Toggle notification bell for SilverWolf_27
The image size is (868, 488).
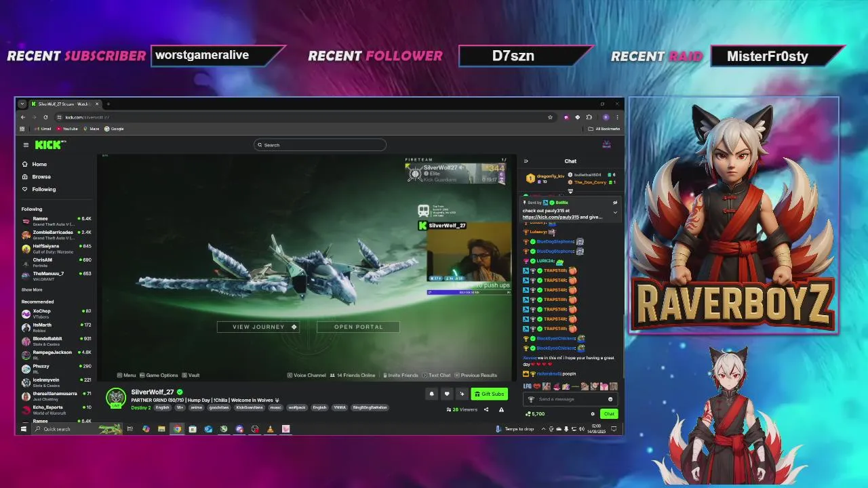(431, 394)
